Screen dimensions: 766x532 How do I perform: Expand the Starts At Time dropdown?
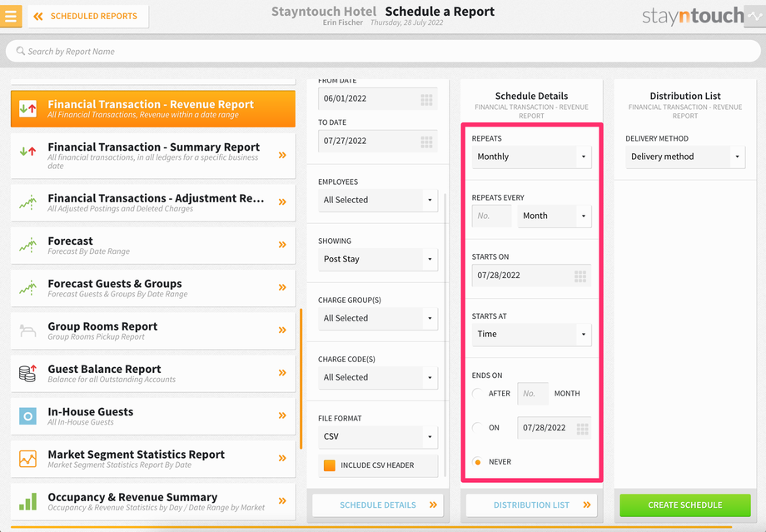pos(531,334)
